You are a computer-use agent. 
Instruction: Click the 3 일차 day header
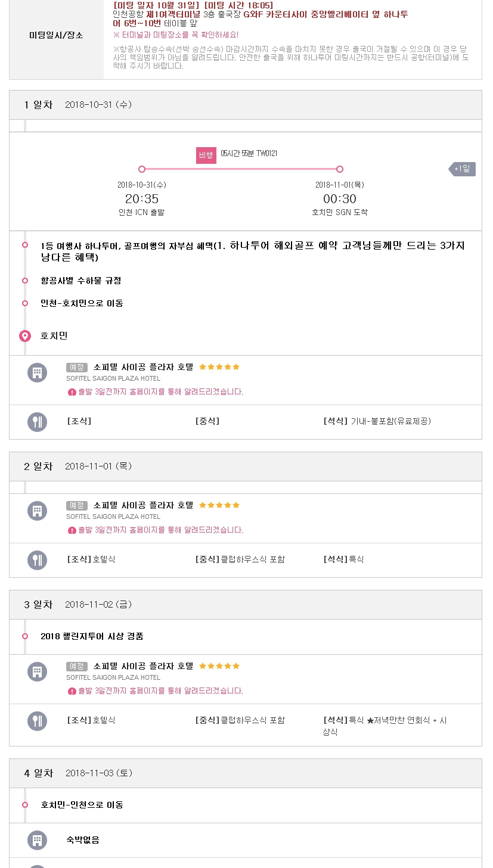coord(38,605)
